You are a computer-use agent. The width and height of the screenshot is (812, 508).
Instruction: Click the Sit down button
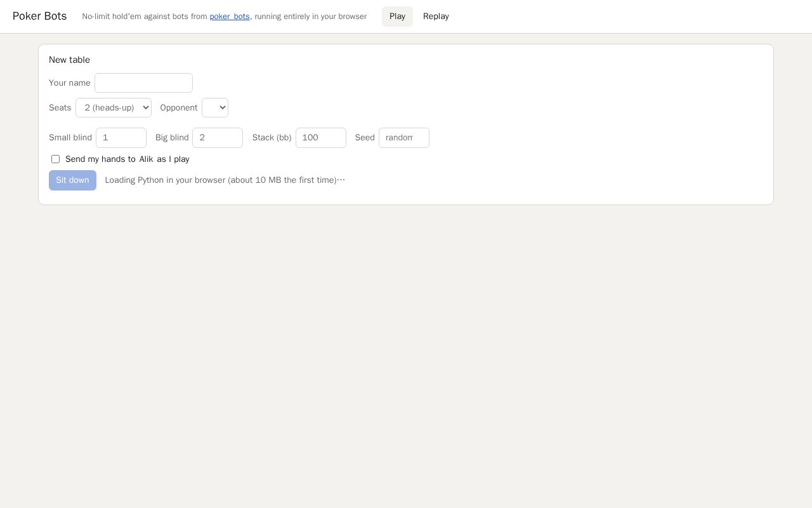pyautogui.click(x=72, y=180)
